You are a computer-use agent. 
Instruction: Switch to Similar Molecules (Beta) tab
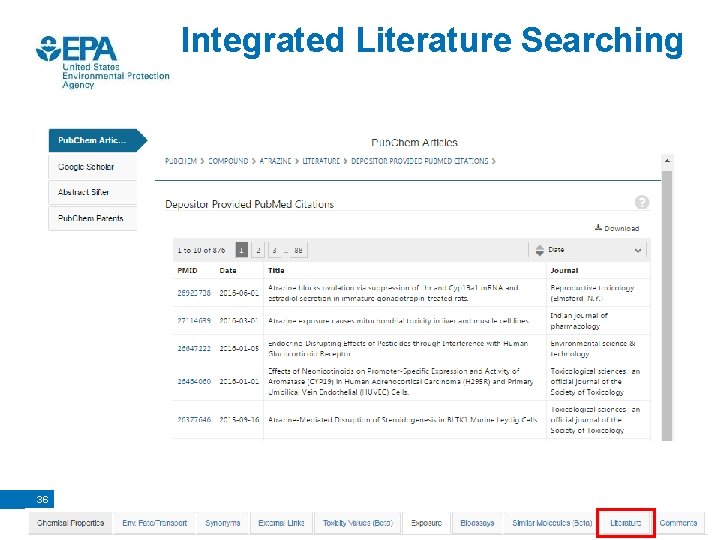[x=552, y=523]
